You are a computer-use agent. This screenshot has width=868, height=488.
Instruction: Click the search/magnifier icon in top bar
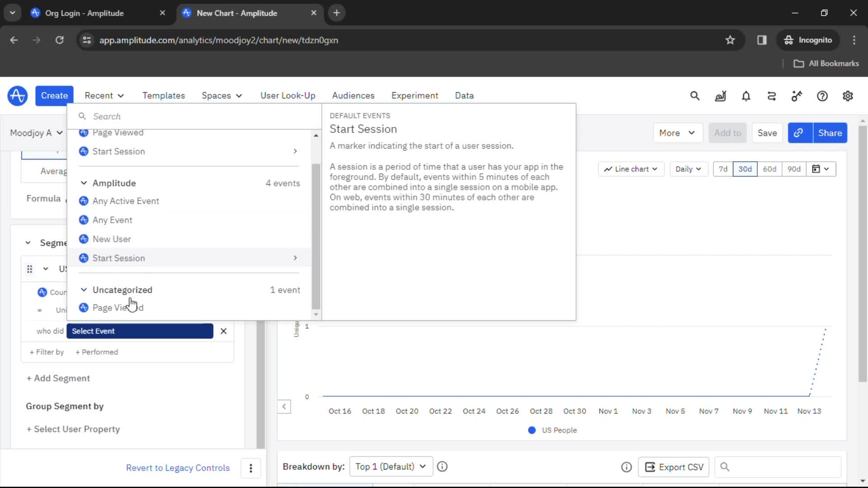[x=694, y=95]
